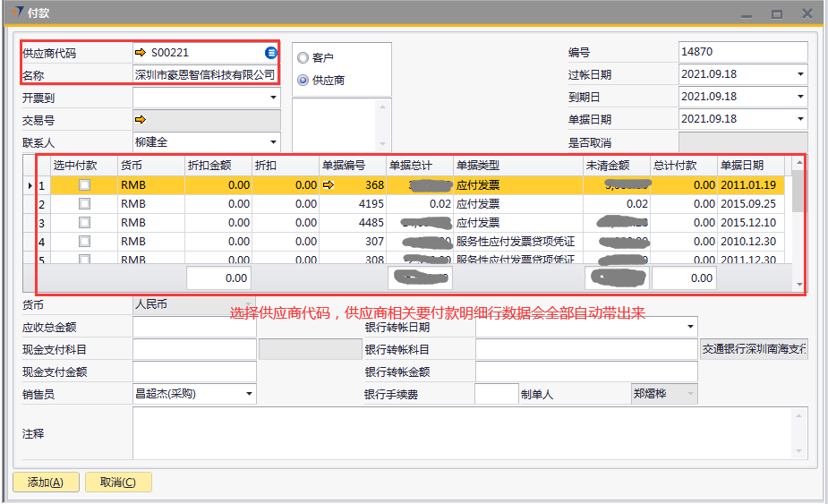The height and width of the screenshot is (504, 828).
Task: Click the 添加(A) button
Action: [x=46, y=483]
